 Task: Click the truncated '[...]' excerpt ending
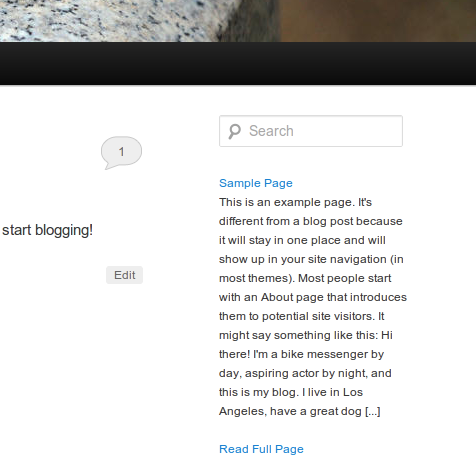pyautogui.click(x=373, y=411)
